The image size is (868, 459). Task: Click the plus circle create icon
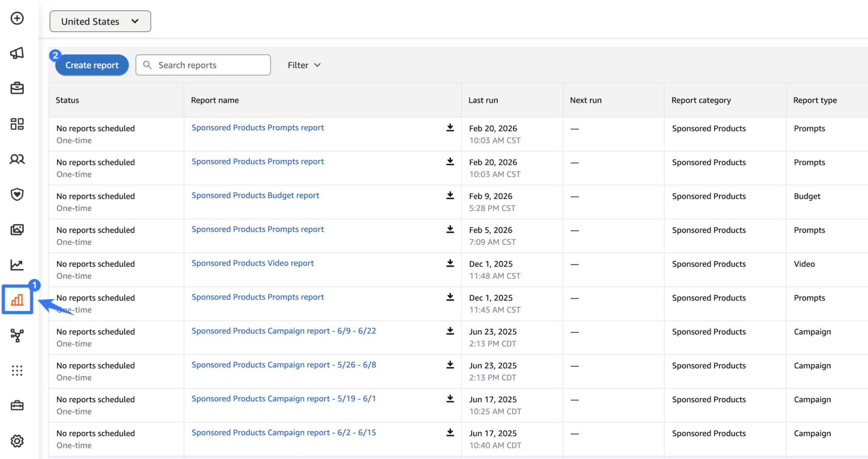point(17,18)
